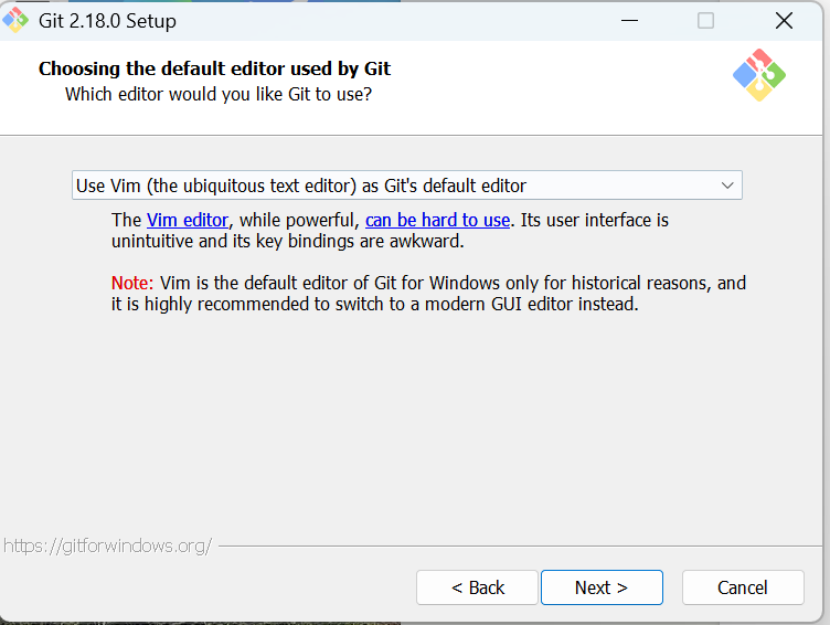The height and width of the screenshot is (625, 831).
Task: Click the "Which editor would you like" subtitle
Action: click(x=218, y=94)
